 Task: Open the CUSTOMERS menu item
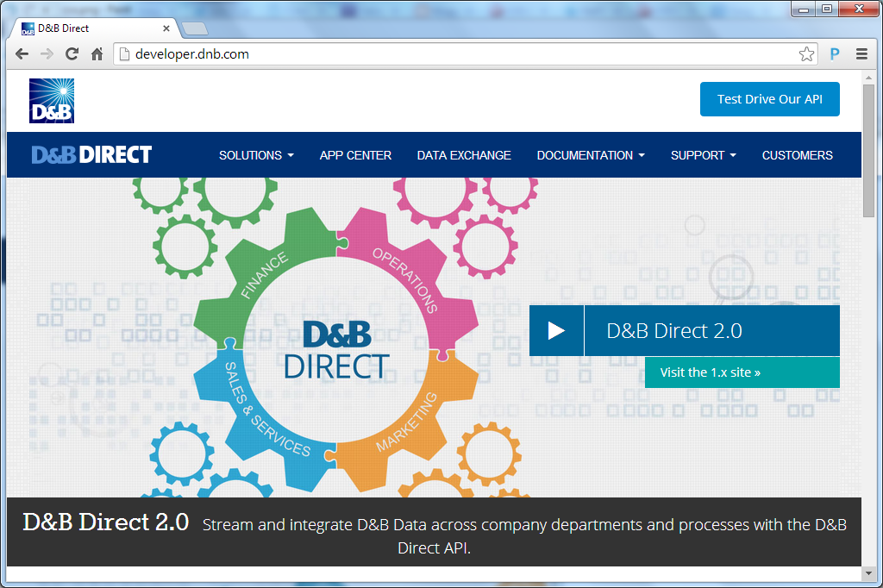tap(798, 155)
